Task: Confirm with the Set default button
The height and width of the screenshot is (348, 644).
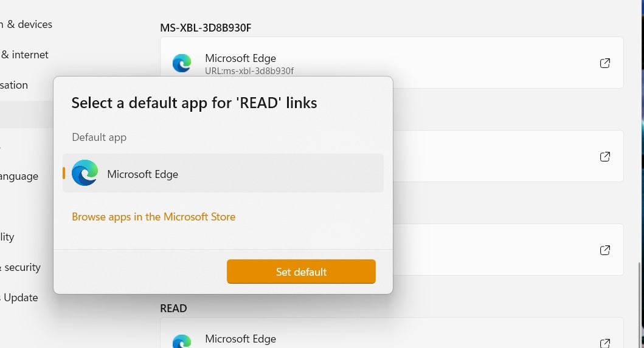Action: point(301,271)
